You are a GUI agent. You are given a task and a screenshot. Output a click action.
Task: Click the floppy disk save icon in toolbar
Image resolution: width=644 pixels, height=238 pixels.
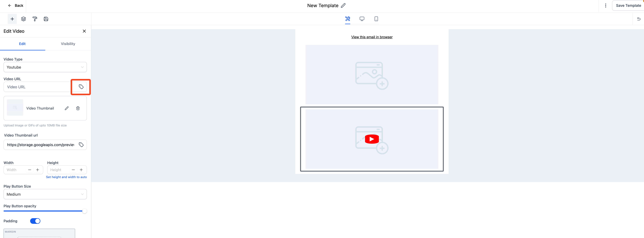pos(46,19)
